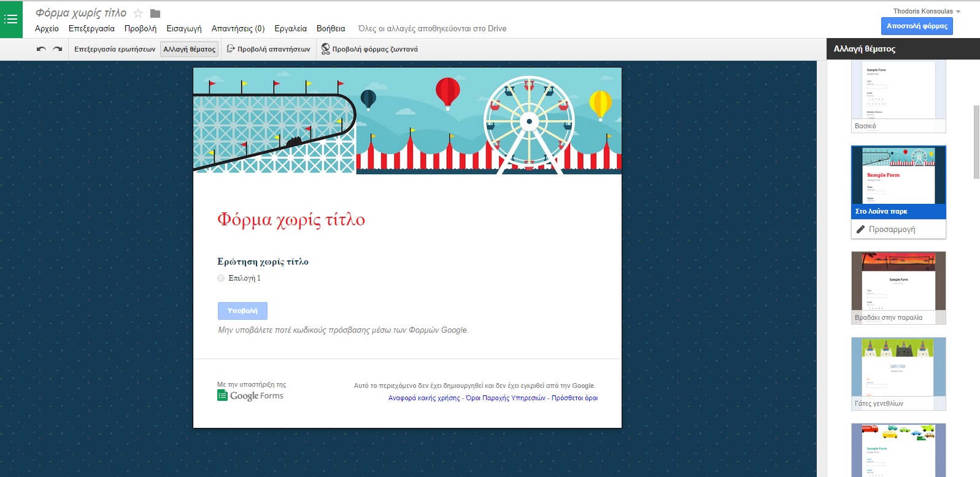Image resolution: width=980 pixels, height=477 pixels.
Task: Click the green Google Forms home icon
Action: pos(11,20)
